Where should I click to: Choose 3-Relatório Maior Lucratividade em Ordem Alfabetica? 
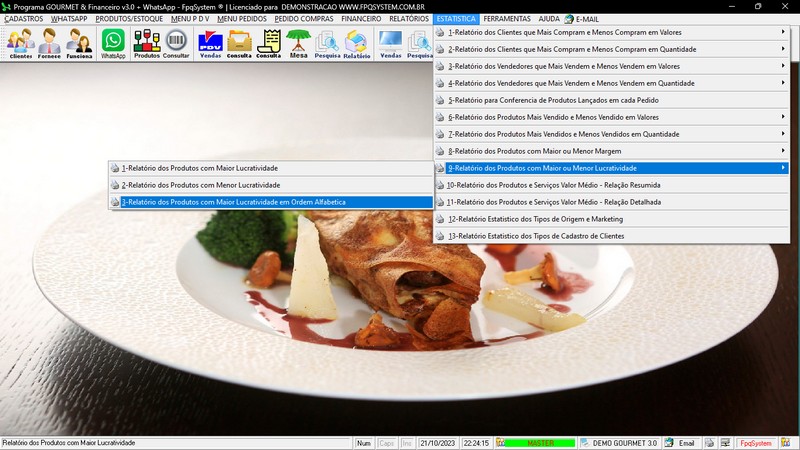(271, 202)
